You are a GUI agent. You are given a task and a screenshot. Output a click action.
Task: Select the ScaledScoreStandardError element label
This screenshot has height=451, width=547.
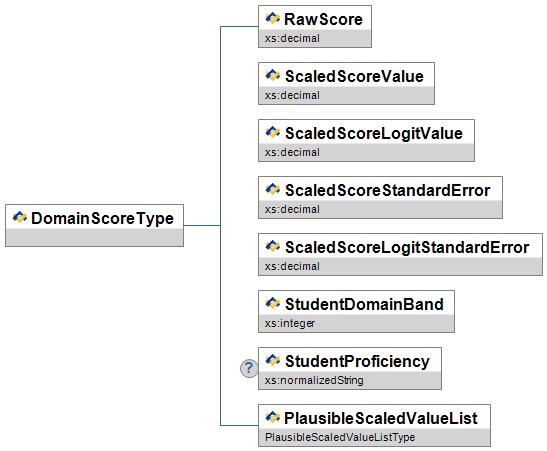click(x=388, y=190)
